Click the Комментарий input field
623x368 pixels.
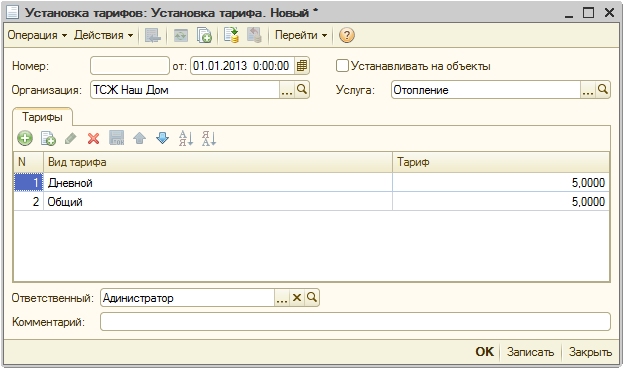coord(355,322)
